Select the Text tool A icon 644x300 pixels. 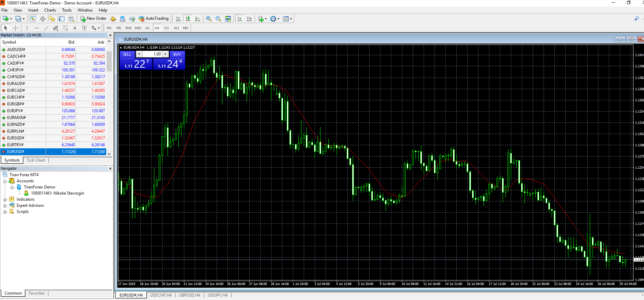pos(75,28)
